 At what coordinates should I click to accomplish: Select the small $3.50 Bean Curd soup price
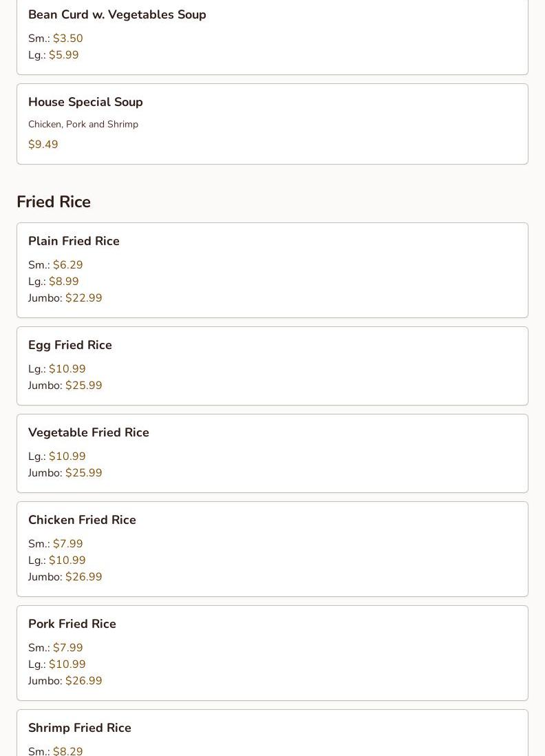tap(67, 39)
